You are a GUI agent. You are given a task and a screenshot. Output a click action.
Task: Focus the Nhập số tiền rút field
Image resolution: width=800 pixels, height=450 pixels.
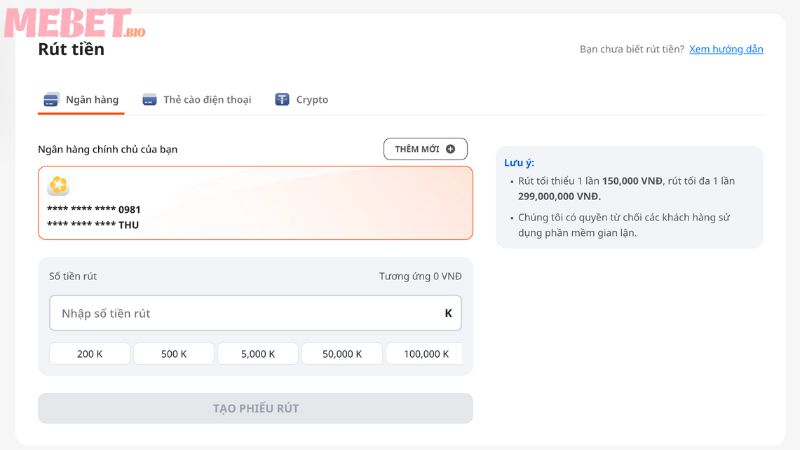coord(245,313)
